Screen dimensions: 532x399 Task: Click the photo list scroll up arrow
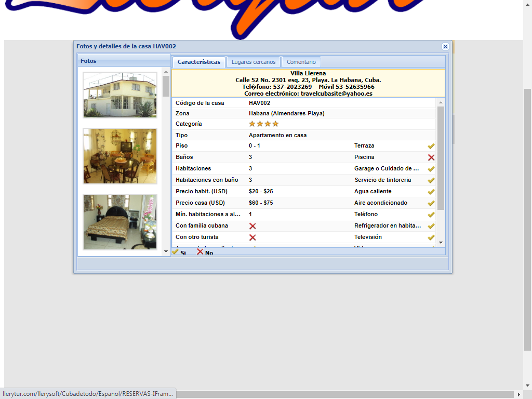(x=166, y=72)
